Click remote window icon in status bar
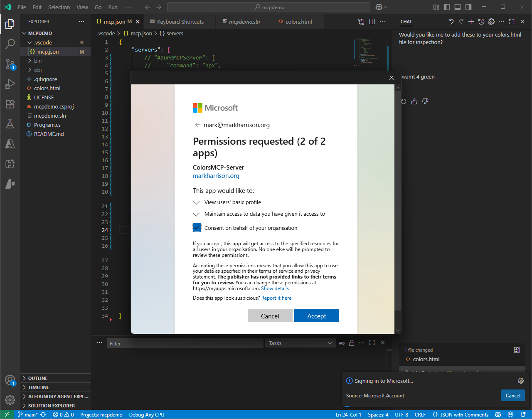Screen dimensions: 532x419 coord(7,414)
